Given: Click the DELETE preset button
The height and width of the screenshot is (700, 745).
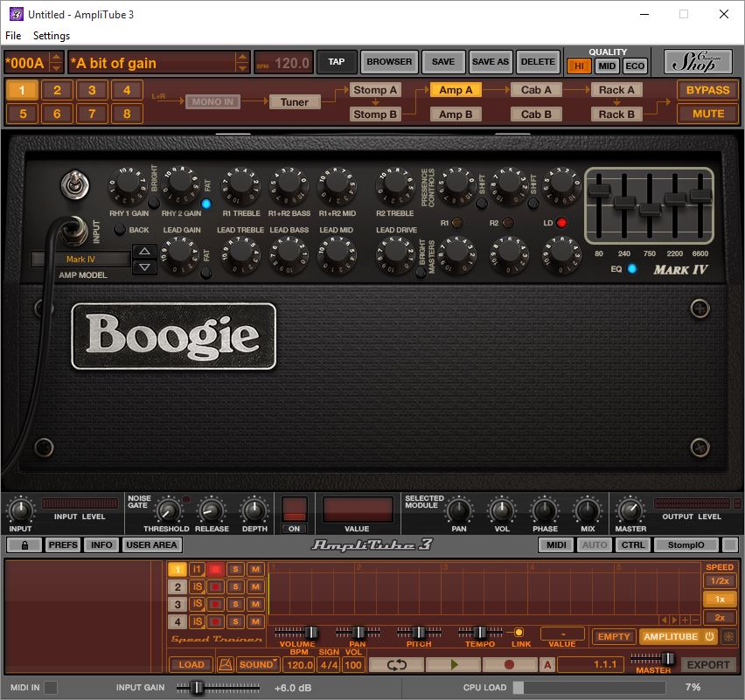Looking at the screenshot, I should [x=538, y=62].
